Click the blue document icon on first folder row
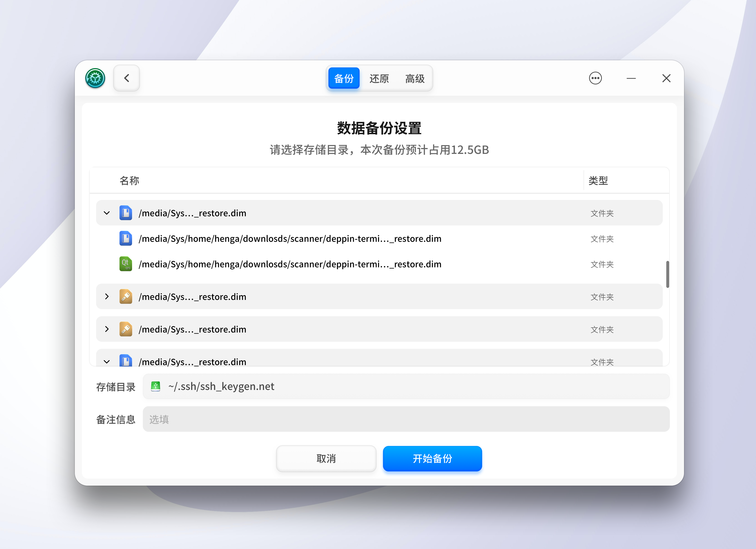756x549 pixels. click(126, 213)
